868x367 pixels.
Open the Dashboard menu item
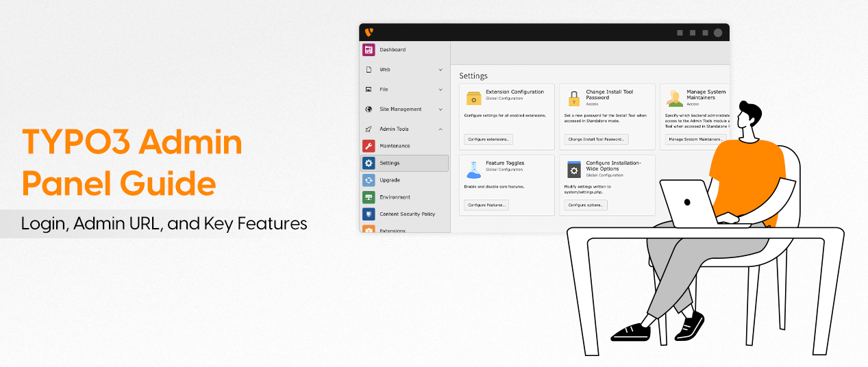pyautogui.click(x=393, y=50)
